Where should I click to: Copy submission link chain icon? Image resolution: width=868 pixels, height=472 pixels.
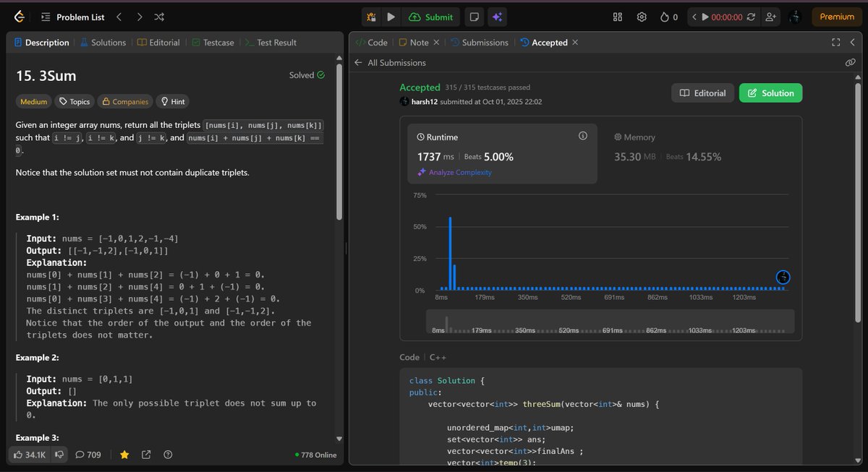[x=851, y=63]
